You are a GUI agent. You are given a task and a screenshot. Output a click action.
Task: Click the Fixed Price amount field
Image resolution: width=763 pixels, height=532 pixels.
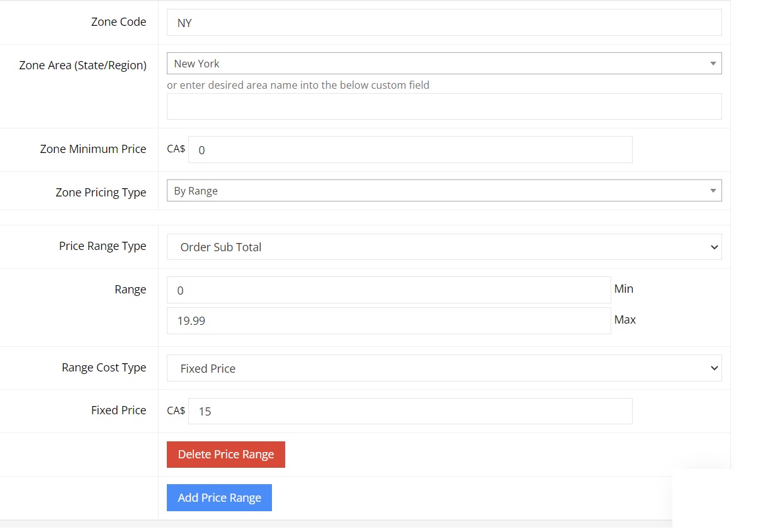coord(410,411)
